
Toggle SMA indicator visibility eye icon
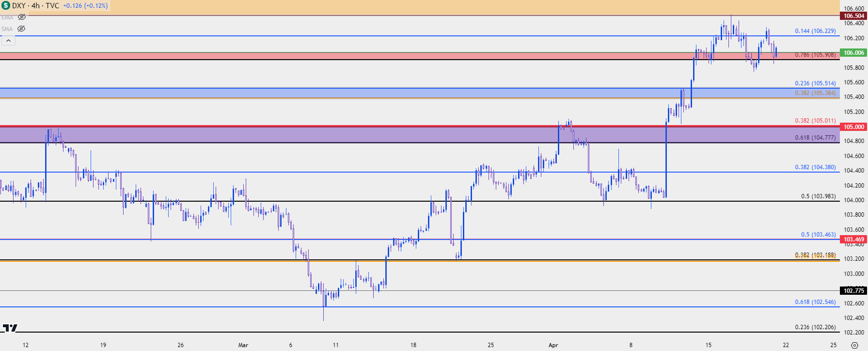pos(21,29)
